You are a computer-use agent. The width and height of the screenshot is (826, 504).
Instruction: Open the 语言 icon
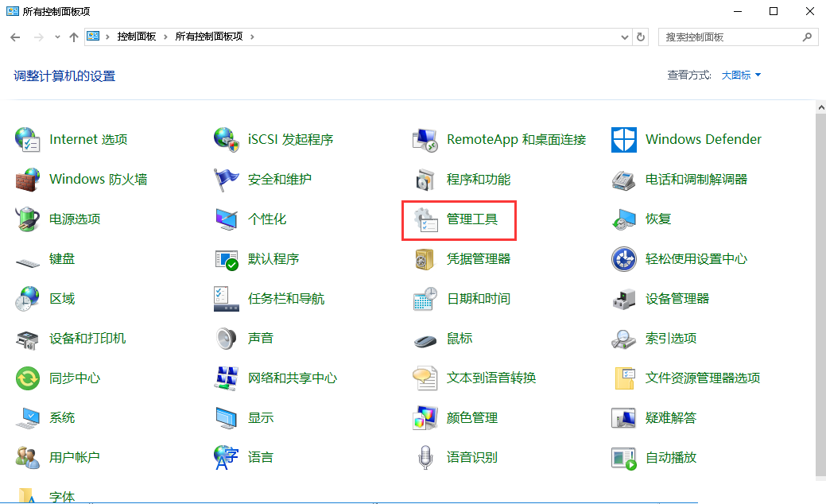tap(227, 458)
